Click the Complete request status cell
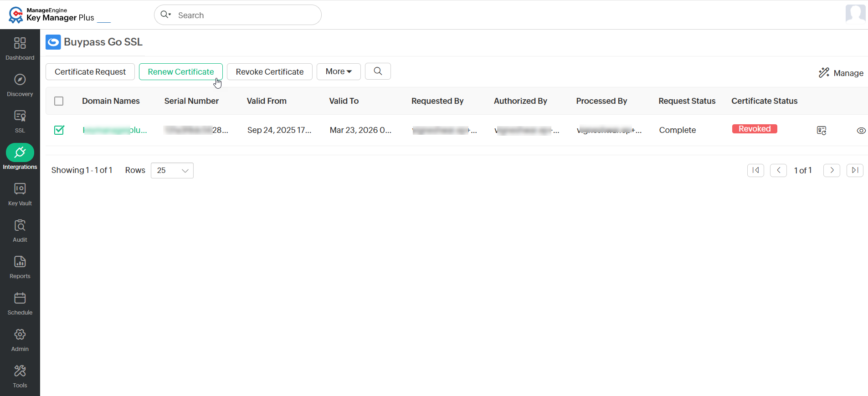The image size is (868, 396). (678, 130)
